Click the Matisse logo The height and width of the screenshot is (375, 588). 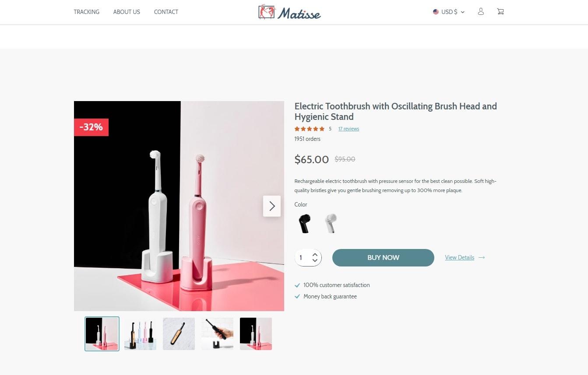(x=289, y=12)
